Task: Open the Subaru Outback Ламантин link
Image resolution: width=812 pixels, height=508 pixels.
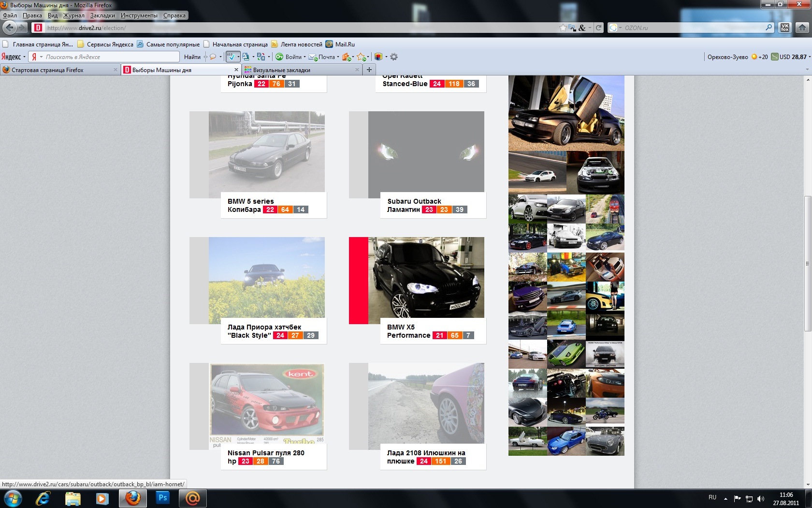Action: click(414, 205)
